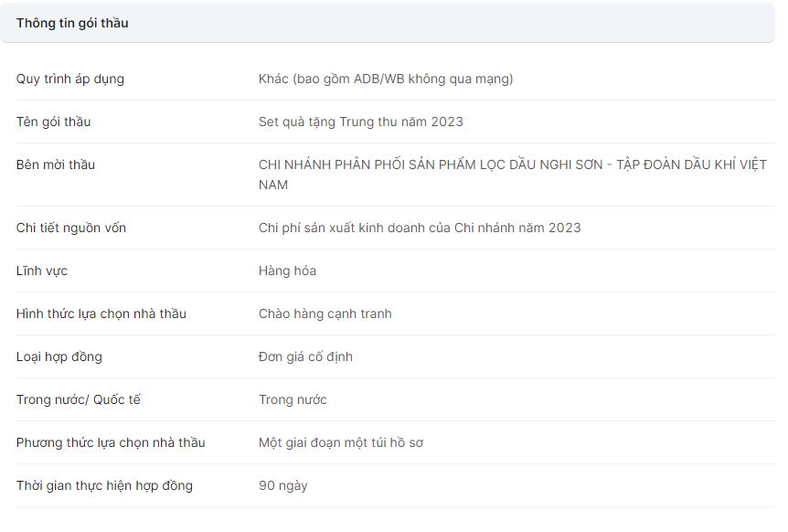Click the 'Loại hợp đồng' label
Viewport: 788px width, 532px height.
pyautogui.click(x=59, y=356)
